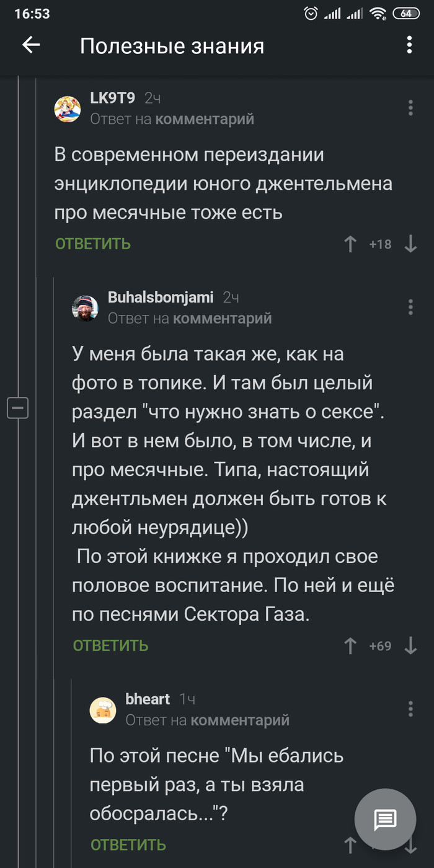
Task: Reply to bheart's comment
Action: click(128, 845)
